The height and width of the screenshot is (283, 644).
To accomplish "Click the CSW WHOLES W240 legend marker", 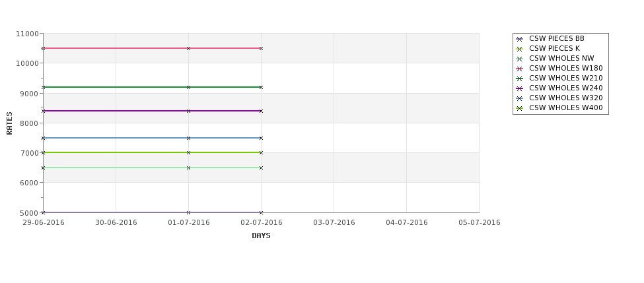I will pyautogui.click(x=520, y=88).
